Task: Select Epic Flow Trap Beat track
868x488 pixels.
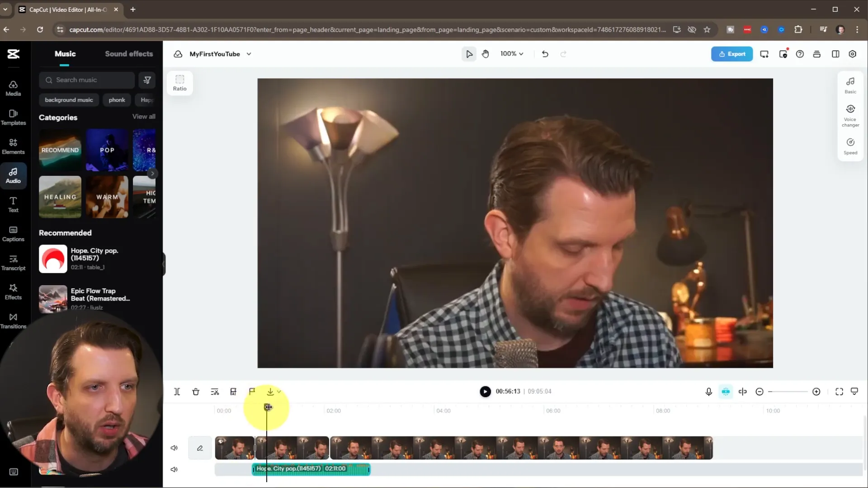Action: pos(97,298)
